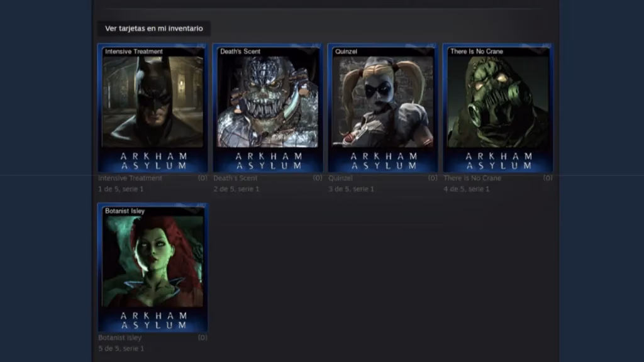Click 'Intensive Treatment' caption below card
Screen dimensions: 644x362
coord(130,178)
